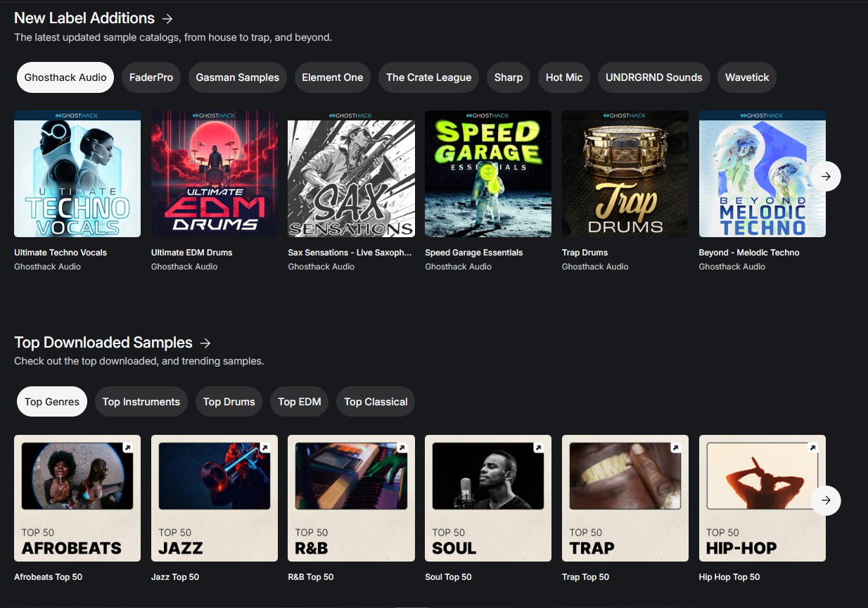Switch to the Gasman Samples tab
The image size is (868, 608).
click(x=238, y=77)
